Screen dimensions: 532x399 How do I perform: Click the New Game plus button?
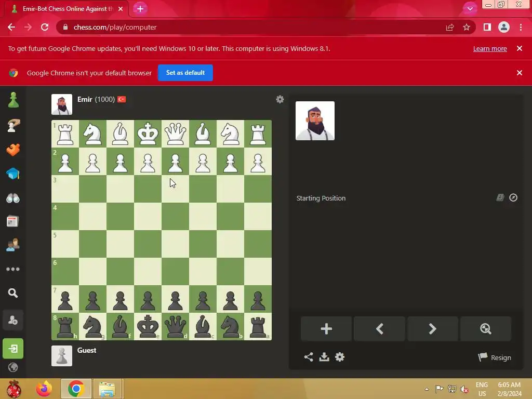(326, 328)
